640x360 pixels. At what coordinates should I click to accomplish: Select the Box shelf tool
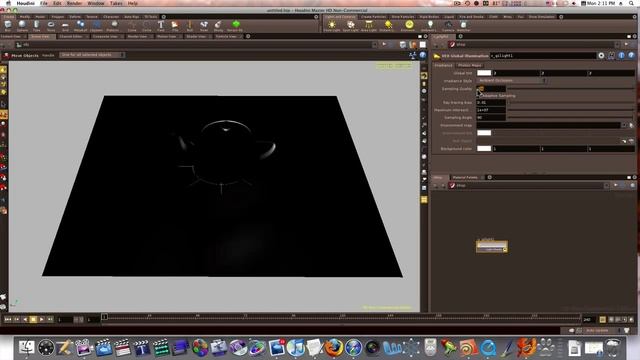pos(8,26)
